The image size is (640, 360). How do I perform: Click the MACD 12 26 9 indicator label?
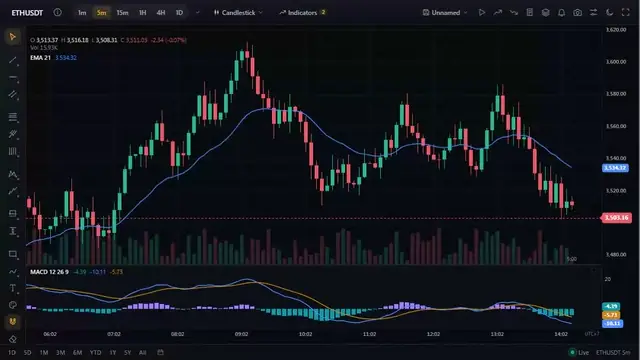click(49, 272)
